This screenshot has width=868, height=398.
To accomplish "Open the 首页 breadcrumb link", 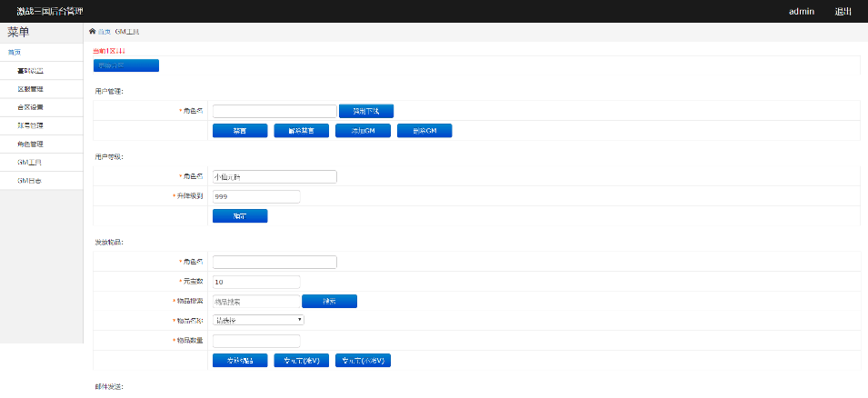I will click(x=104, y=31).
